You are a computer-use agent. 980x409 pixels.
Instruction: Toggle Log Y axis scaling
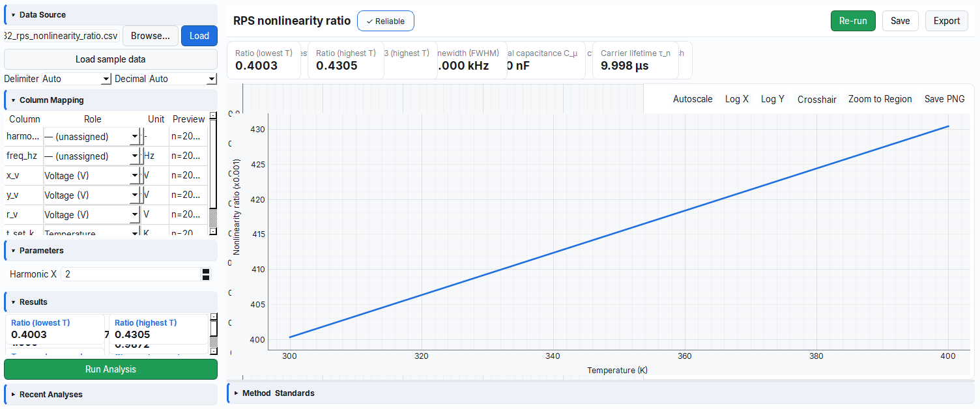click(x=773, y=99)
